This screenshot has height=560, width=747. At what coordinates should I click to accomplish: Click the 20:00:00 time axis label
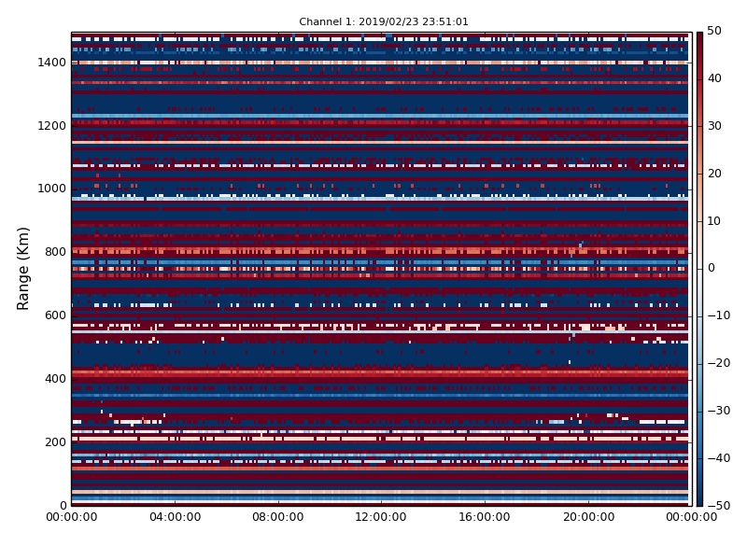pyautogui.click(x=587, y=518)
